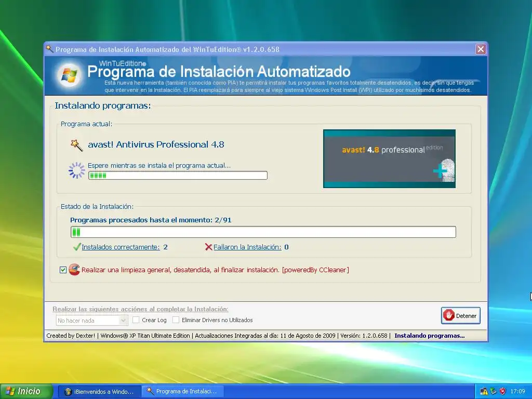
Task: Click the leftmost system tray icon
Action: pyautogui.click(x=484, y=391)
